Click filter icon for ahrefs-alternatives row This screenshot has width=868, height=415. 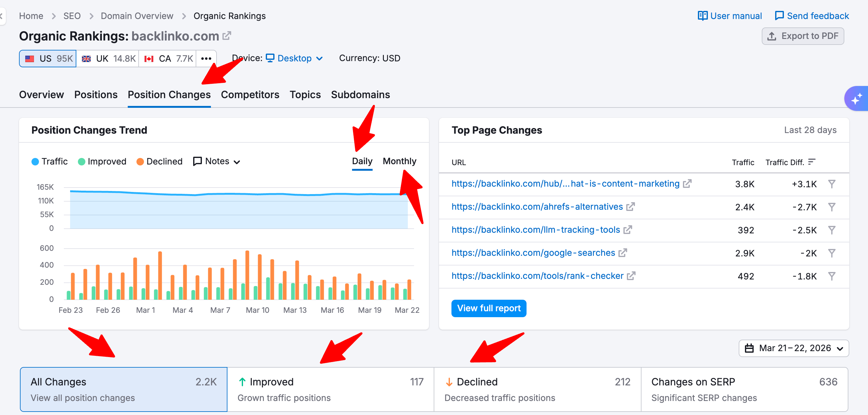coord(832,207)
